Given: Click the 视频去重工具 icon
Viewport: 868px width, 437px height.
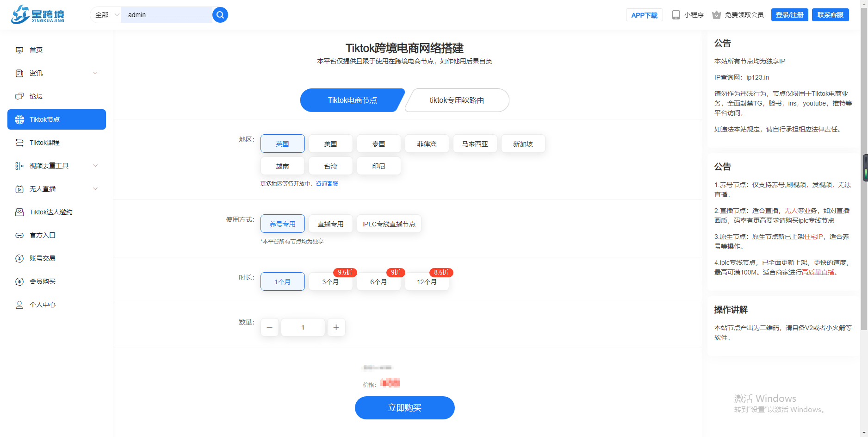Looking at the screenshot, I should click(x=19, y=166).
